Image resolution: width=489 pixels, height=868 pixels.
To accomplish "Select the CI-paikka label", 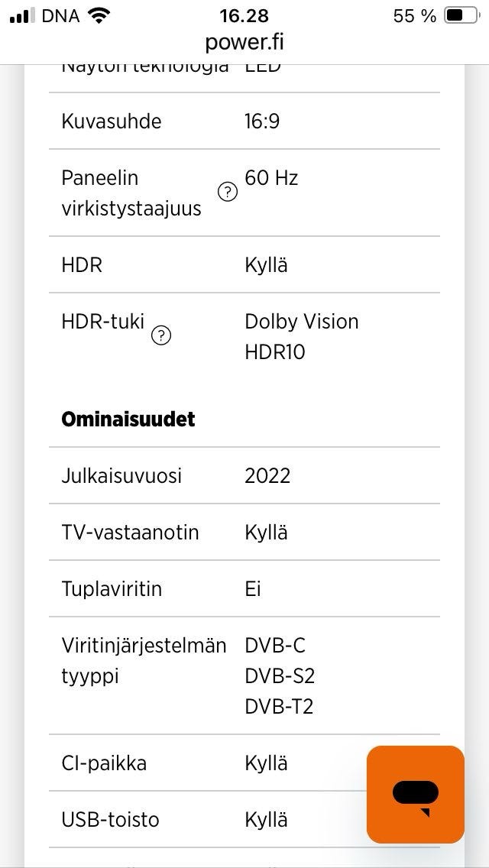I will pos(104,763).
